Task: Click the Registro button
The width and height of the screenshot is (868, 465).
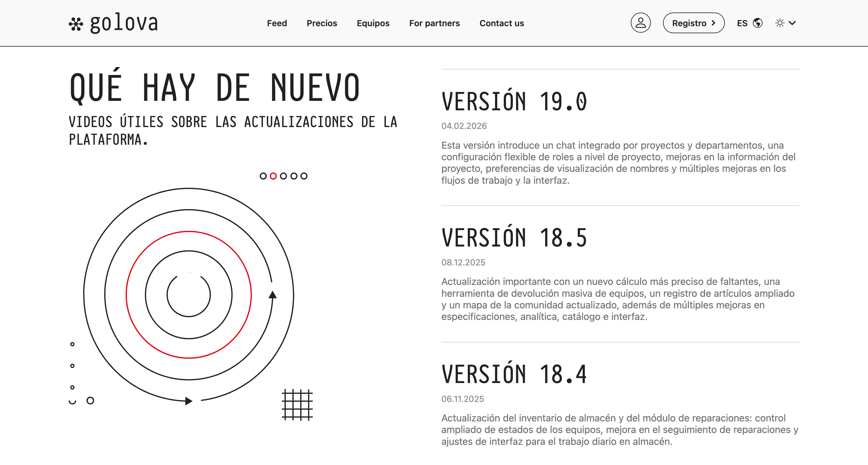Action: [689, 23]
